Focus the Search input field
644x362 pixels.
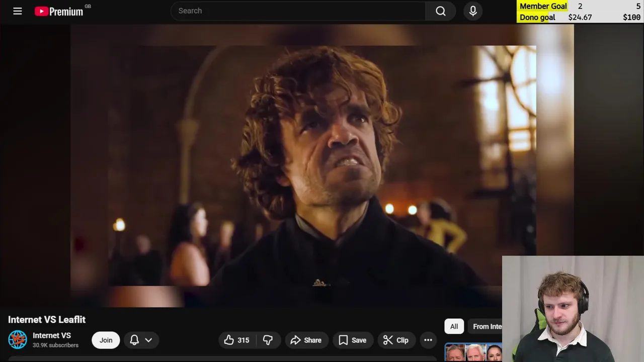coord(298,11)
